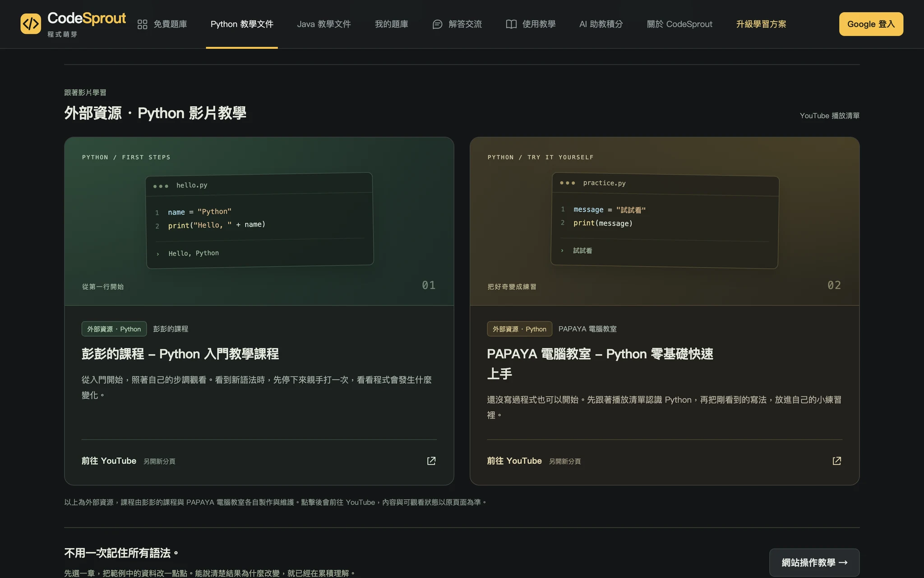This screenshot has width=924, height=578.
Task: Select the Python 教學文件 tab
Action: click(x=242, y=24)
